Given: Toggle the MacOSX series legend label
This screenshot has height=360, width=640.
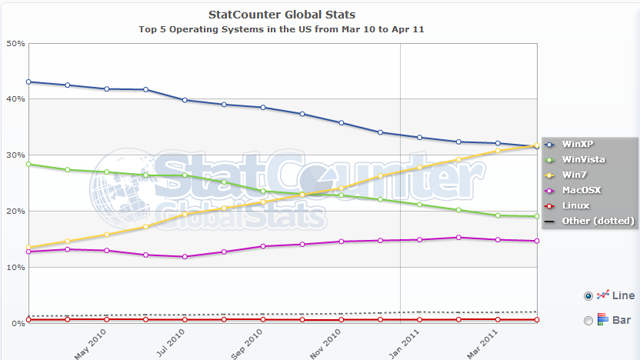Looking at the screenshot, I should pyautogui.click(x=581, y=190).
